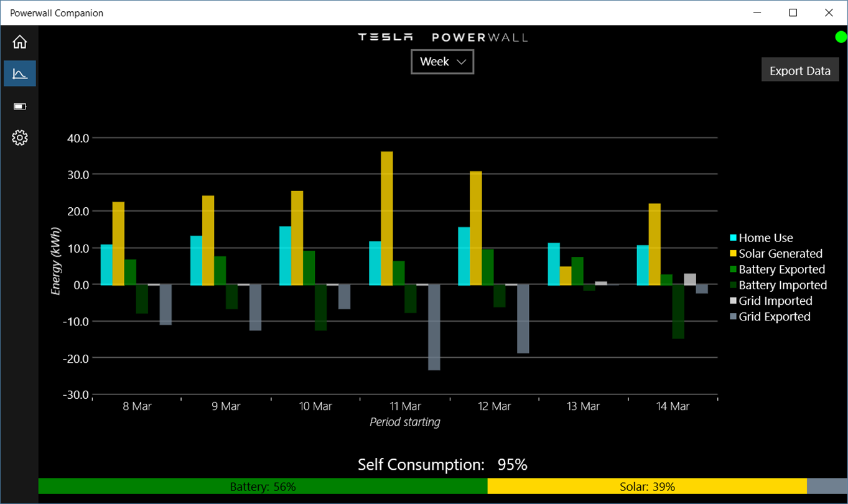
Task: Click the Tesla Powerwall logo
Action: click(442, 37)
